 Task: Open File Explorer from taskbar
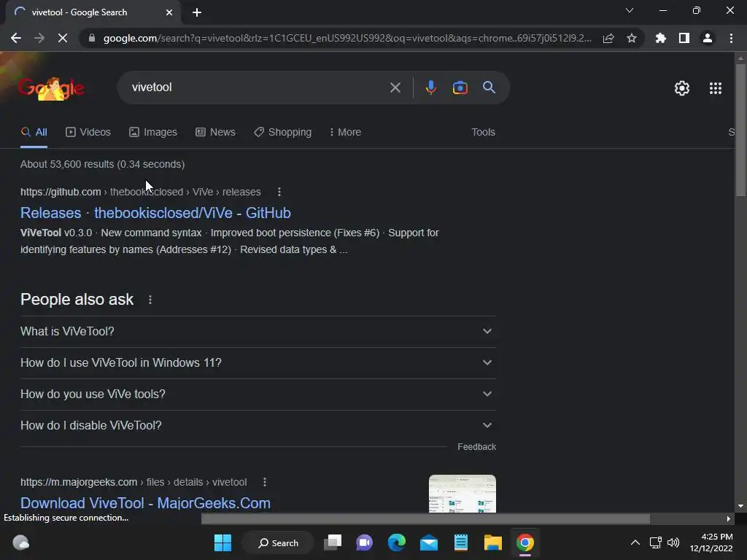[x=492, y=542]
